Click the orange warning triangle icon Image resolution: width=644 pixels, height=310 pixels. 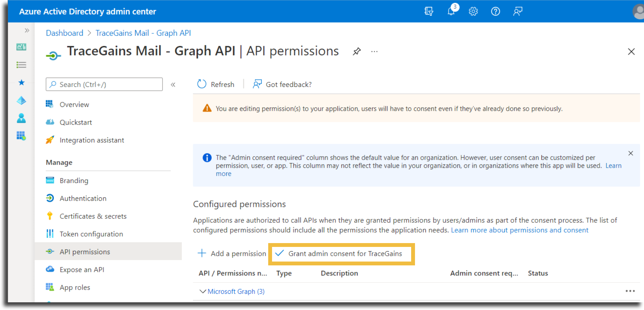click(x=207, y=108)
